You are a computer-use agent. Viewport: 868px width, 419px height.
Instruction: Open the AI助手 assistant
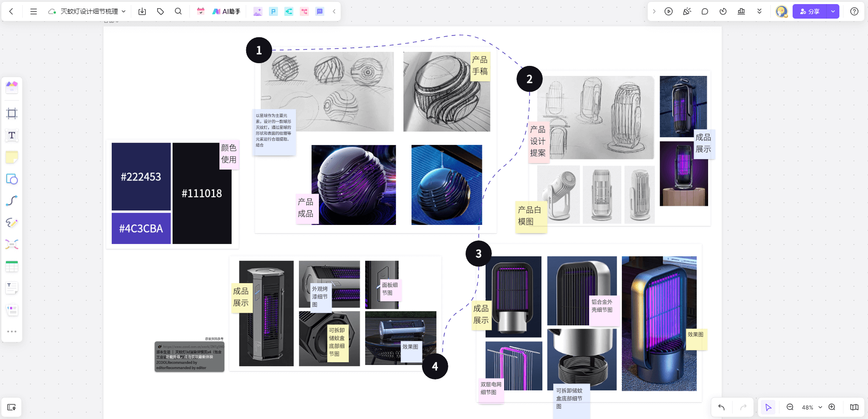pos(226,11)
